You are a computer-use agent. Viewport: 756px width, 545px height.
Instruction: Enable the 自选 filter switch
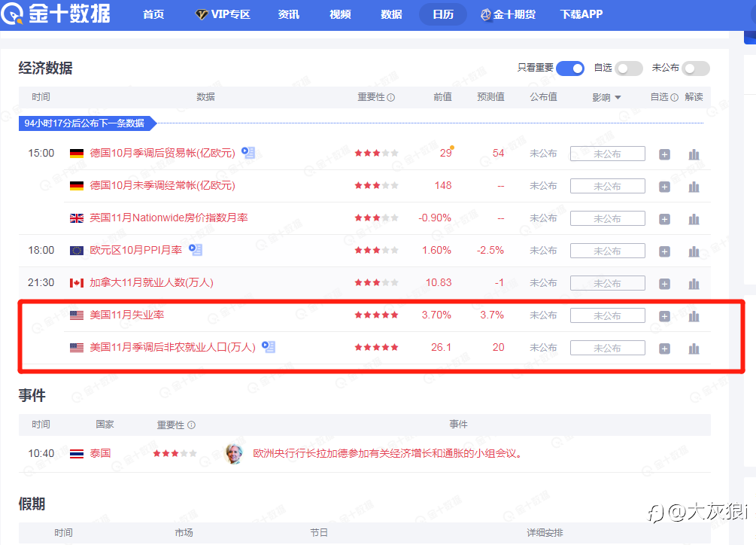click(x=629, y=69)
